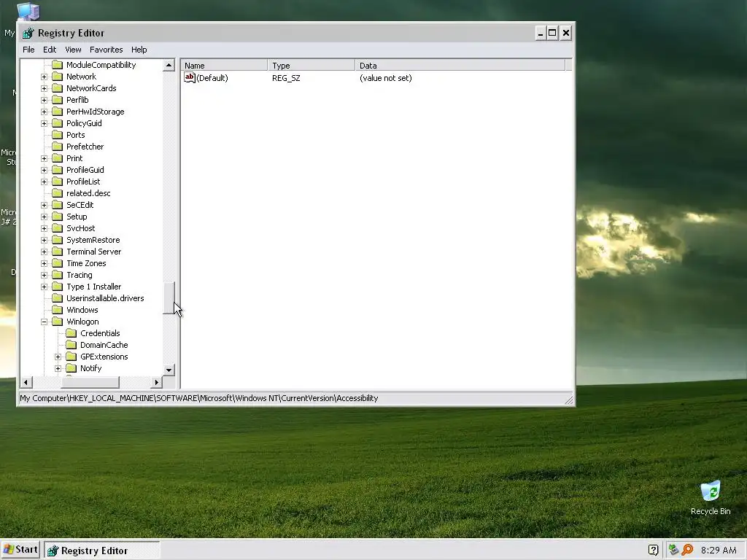Image resolution: width=747 pixels, height=560 pixels.
Task: Click the NetworkCards folder icon
Action: coord(57,88)
